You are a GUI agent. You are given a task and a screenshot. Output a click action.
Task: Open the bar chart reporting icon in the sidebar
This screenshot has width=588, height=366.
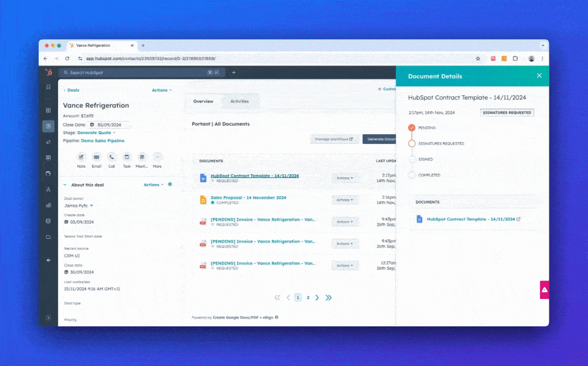(48, 205)
